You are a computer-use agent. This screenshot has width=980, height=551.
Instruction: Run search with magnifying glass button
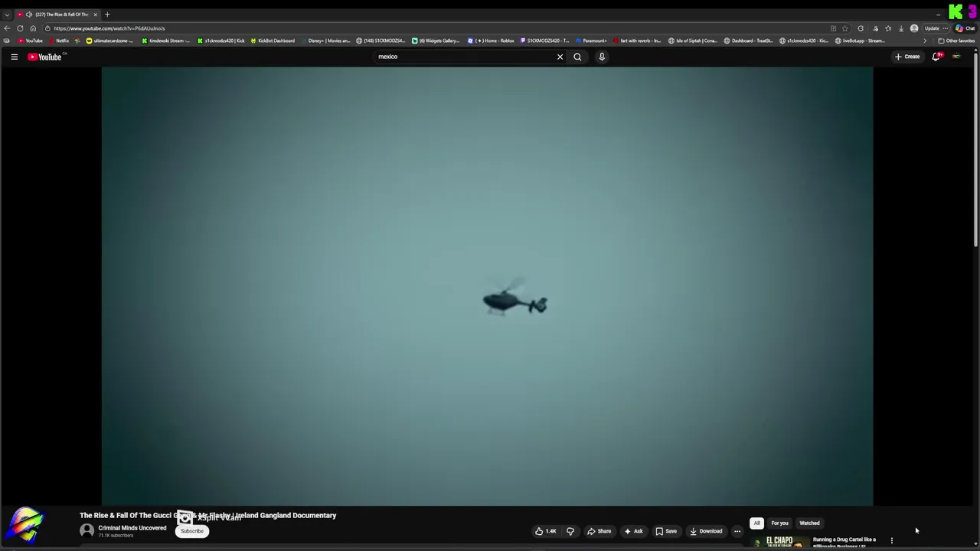click(x=577, y=57)
